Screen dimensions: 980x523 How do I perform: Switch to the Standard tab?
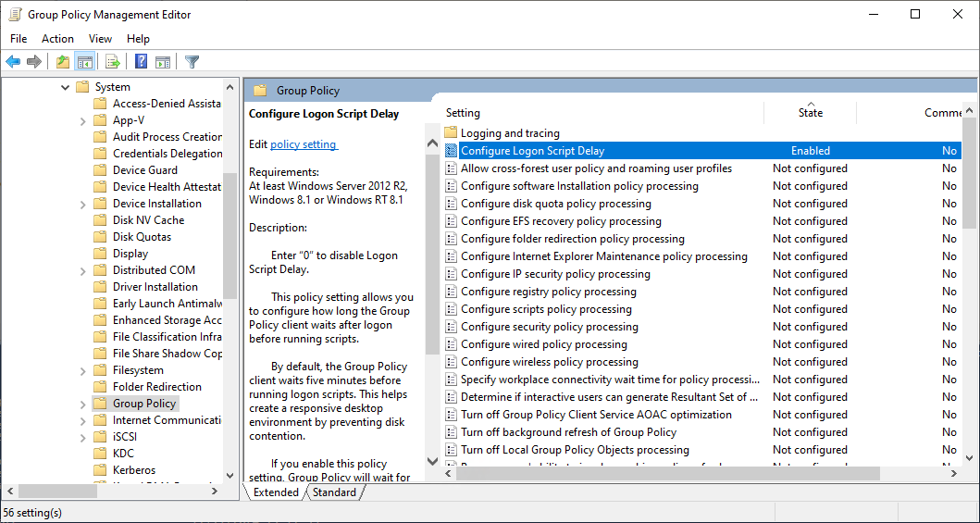click(334, 492)
